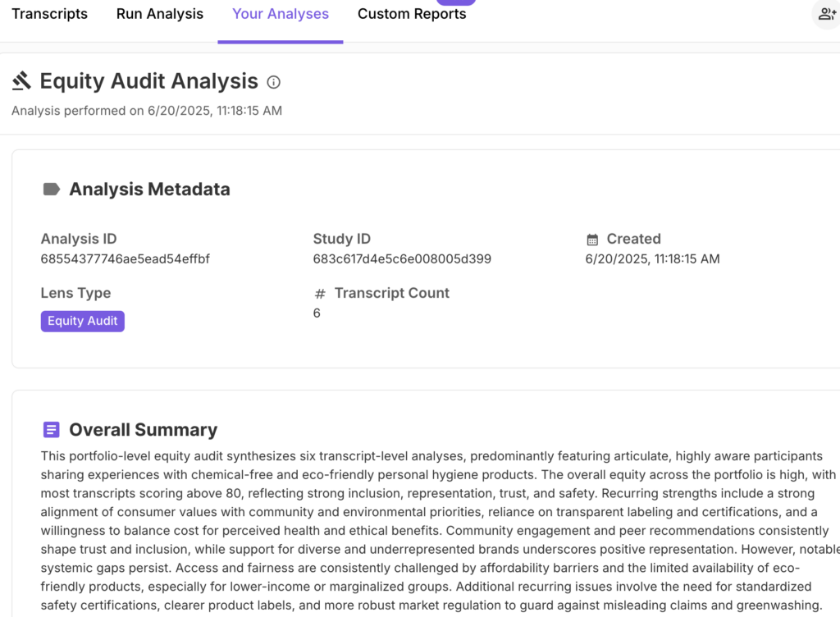Click the Overall Summary heading
The height and width of the screenshot is (617, 840).
click(x=143, y=430)
